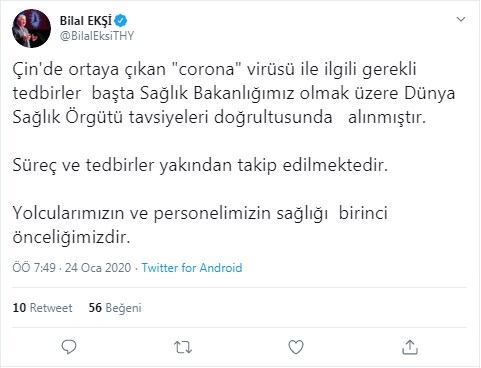Click the ÖÖ 7:49 timestamp
The image size is (481, 368).
[x=34, y=268]
